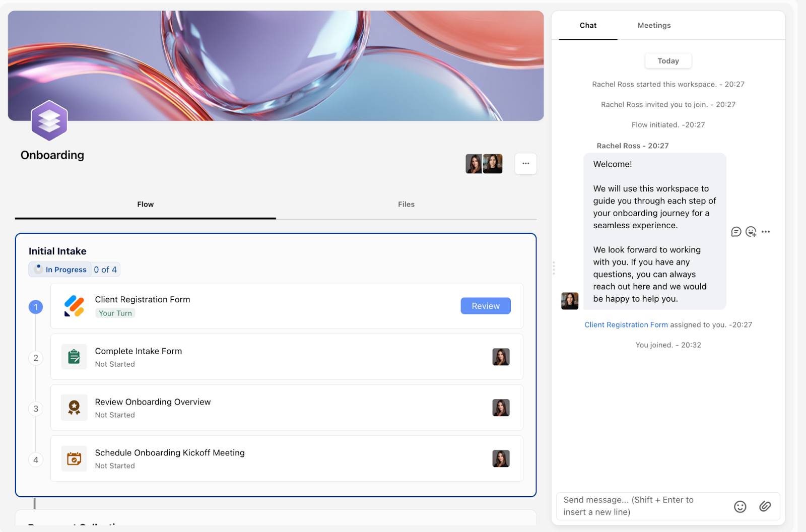Add emoji reaction to Welcome message
Image resolution: width=806 pixels, height=532 pixels.
click(x=751, y=232)
